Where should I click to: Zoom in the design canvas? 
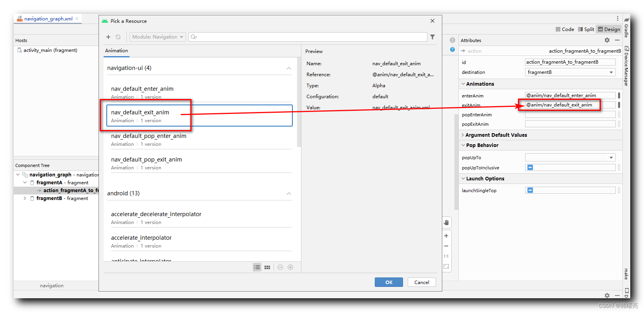tap(446, 236)
